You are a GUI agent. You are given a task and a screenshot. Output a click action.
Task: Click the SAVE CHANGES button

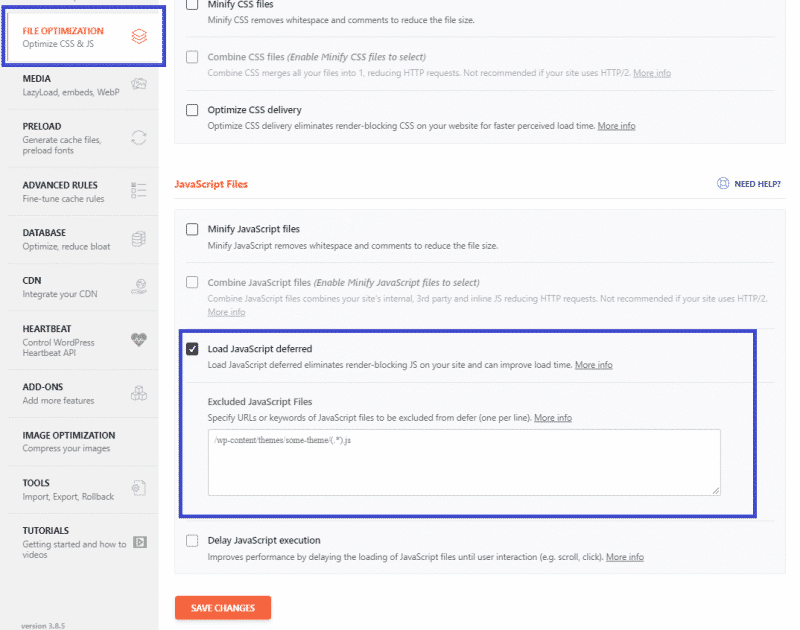223,607
